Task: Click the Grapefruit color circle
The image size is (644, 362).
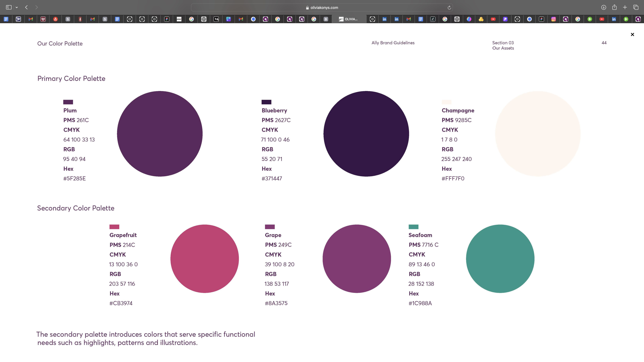Action: click(x=205, y=259)
